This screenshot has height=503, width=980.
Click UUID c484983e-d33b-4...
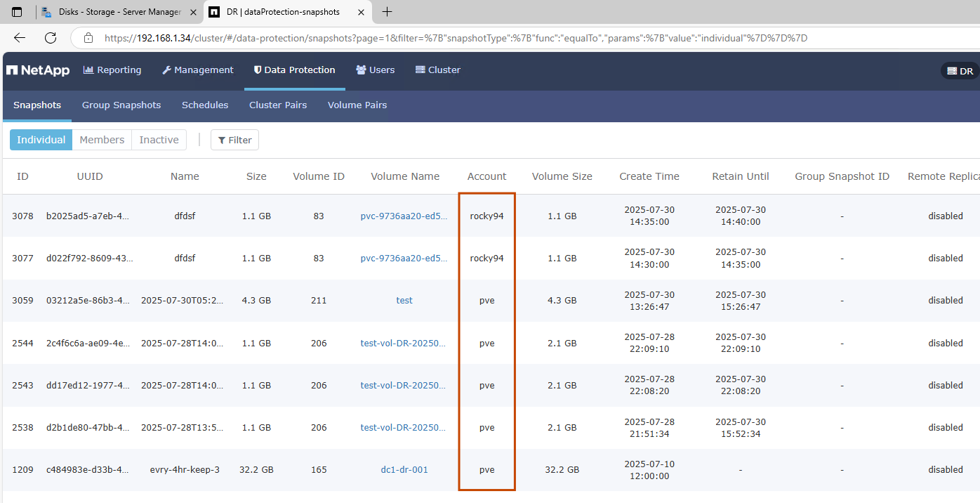coord(88,469)
